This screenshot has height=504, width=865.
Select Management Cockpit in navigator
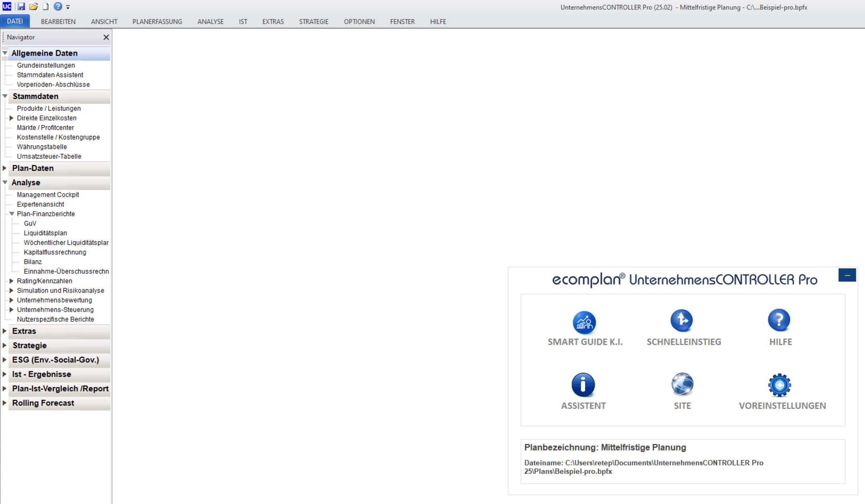(x=48, y=195)
